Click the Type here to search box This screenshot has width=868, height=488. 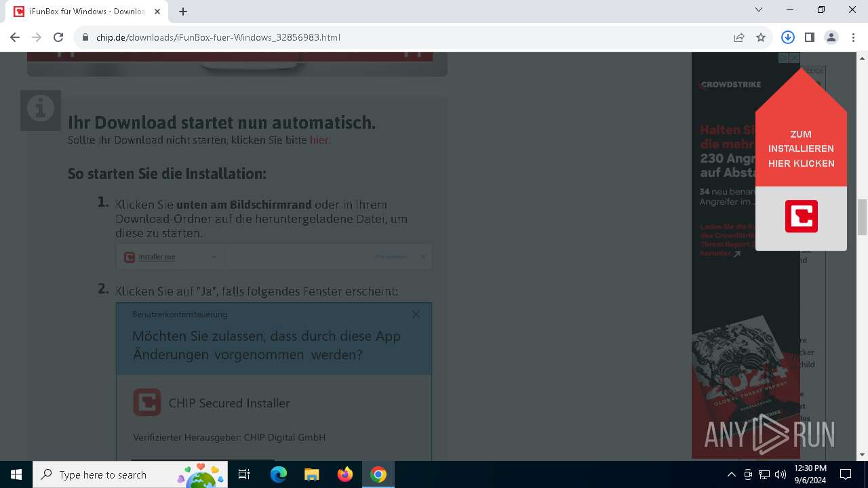[130, 474]
